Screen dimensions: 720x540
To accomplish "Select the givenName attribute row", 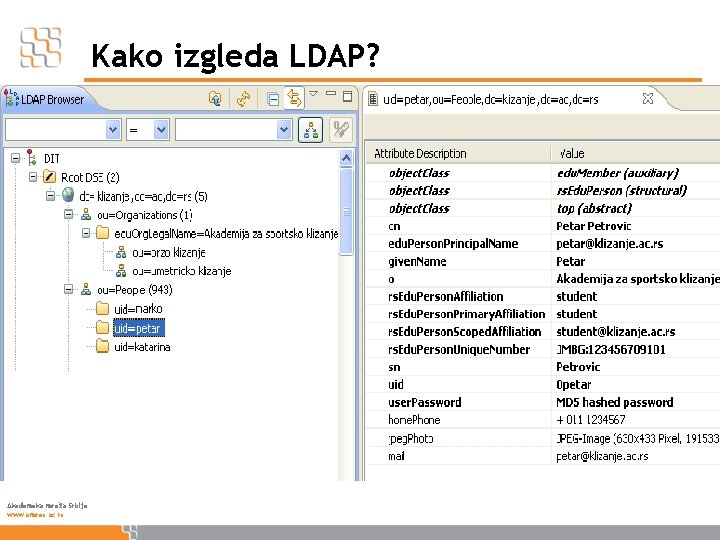I will tap(543, 261).
